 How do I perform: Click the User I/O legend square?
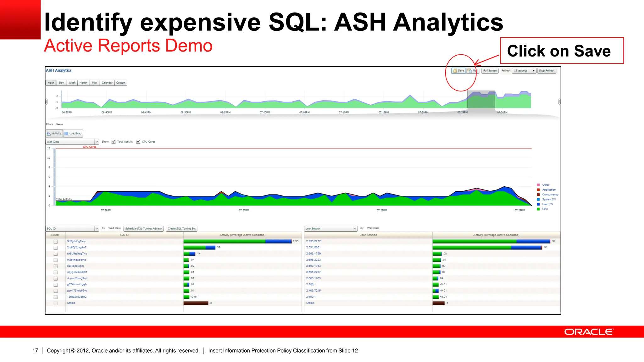pos(538,204)
